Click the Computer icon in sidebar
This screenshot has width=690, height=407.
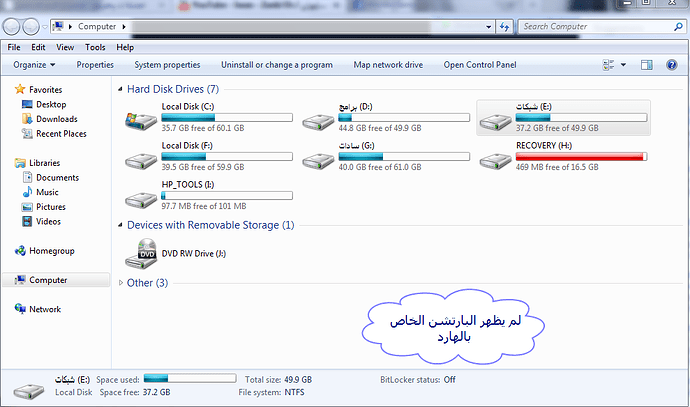(x=20, y=280)
